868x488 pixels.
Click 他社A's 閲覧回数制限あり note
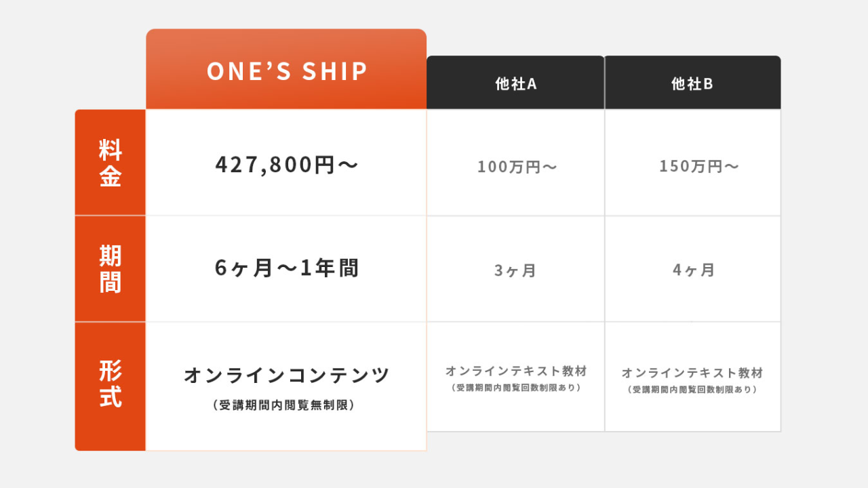516,388
